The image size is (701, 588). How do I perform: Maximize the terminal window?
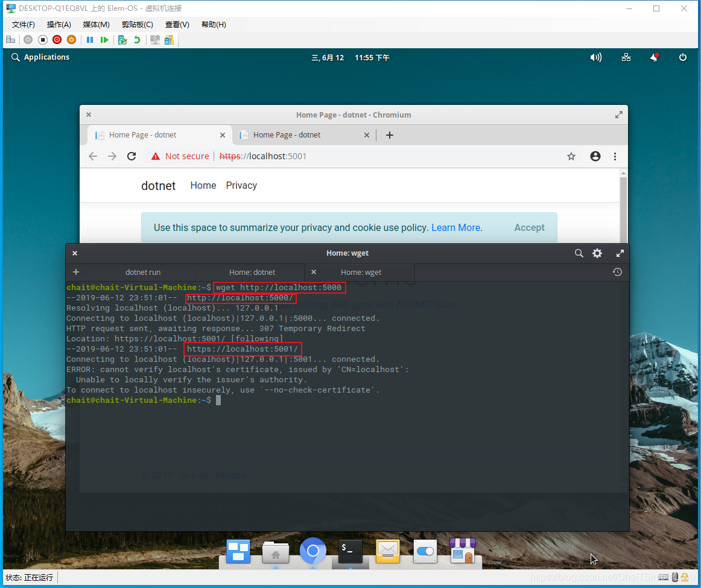[620, 253]
